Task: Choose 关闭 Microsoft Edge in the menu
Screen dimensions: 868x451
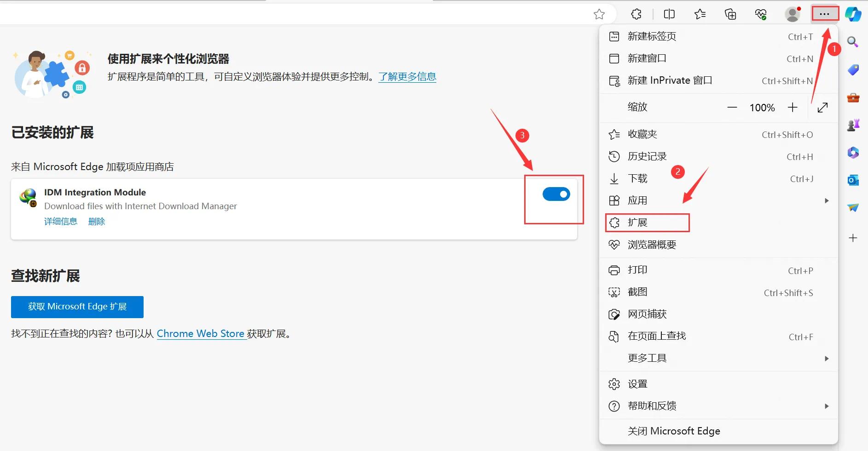Action: coord(718,431)
